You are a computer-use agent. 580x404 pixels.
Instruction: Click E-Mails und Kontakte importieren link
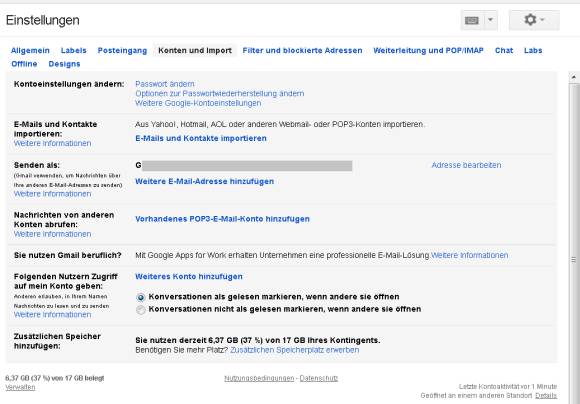[201, 138]
